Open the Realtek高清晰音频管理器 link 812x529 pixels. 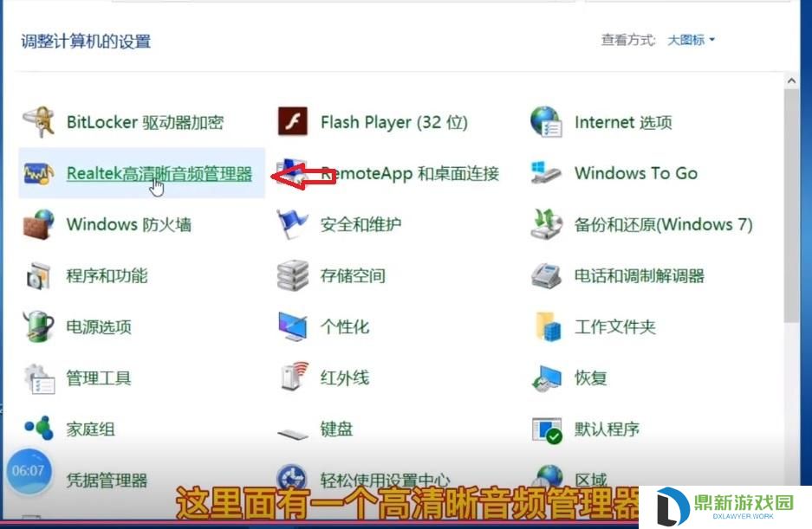pyautogui.click(x=159, y=173)
